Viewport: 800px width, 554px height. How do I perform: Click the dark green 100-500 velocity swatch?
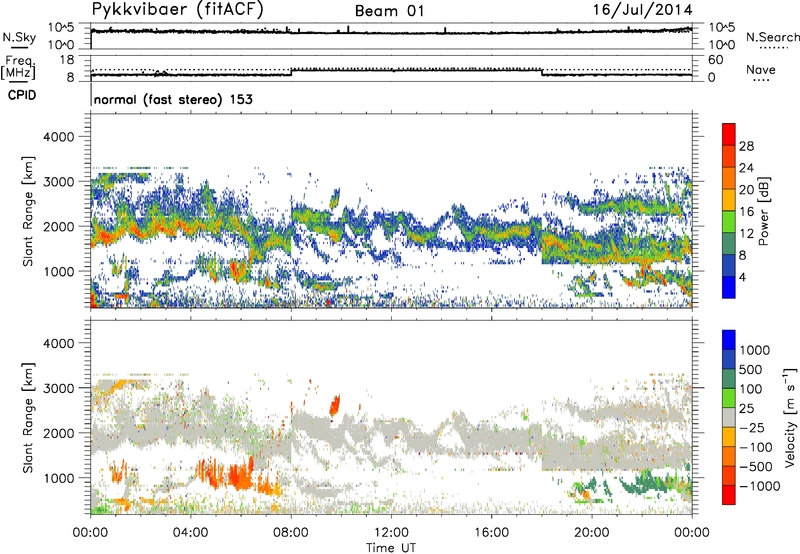point(729,379)
